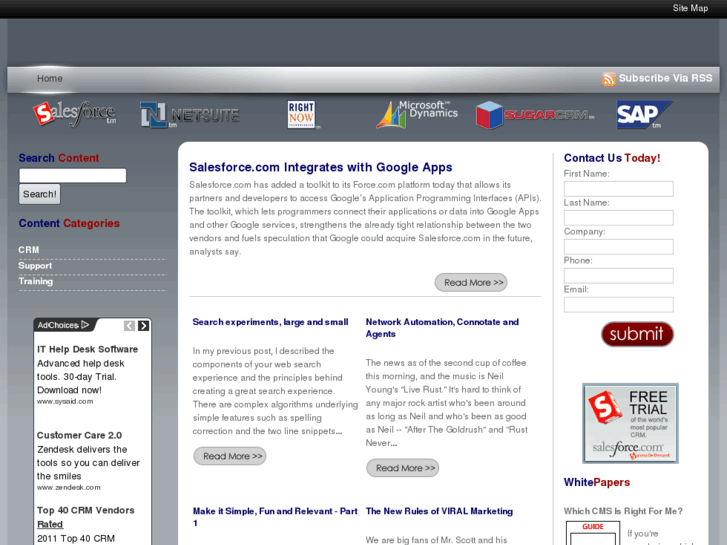Visit www.zendesk.com ad link

pos(69,487)
